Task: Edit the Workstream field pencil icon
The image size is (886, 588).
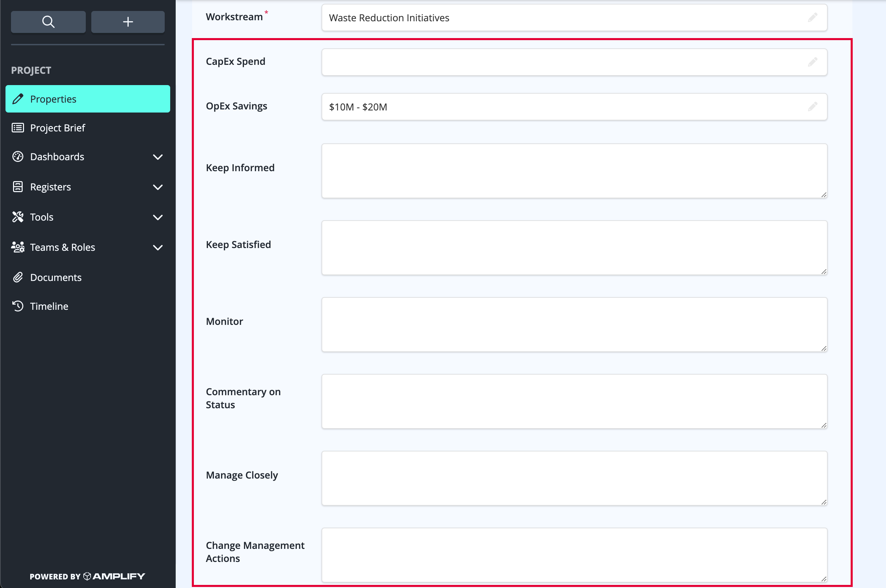Action: tap(813, 17)
